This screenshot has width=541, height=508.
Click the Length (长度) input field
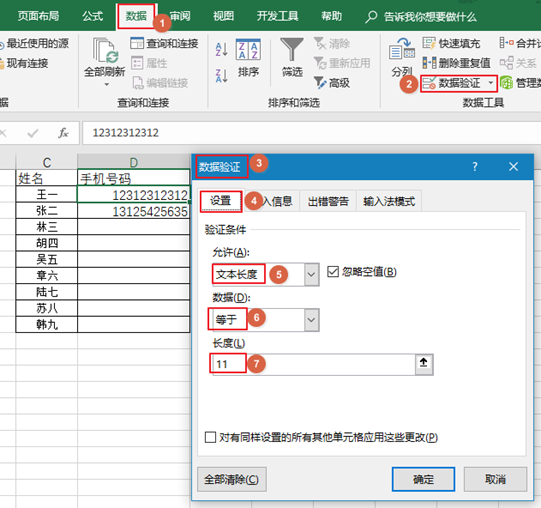(314, 364)
